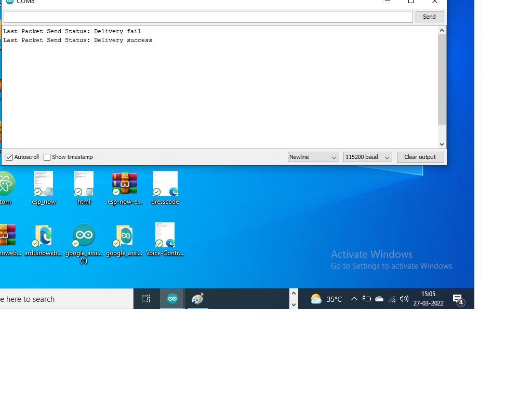The image size is (532, 399).
Task: Click the Send button in serial monitor
Action: pyautogui.click(x=430, y=17)
